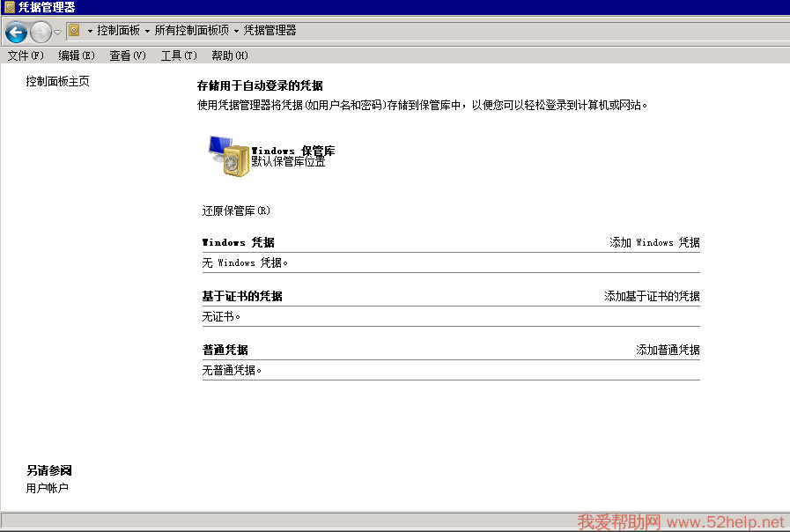
Task: Click 添加普通凭据 link
Action: click(x=668, y=350)
